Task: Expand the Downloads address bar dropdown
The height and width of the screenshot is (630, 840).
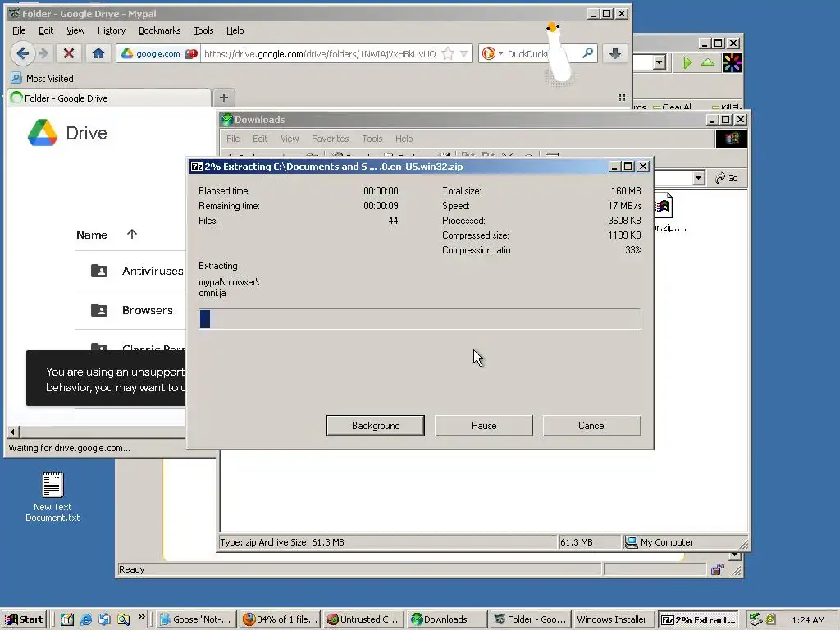Action: point(698,178)
